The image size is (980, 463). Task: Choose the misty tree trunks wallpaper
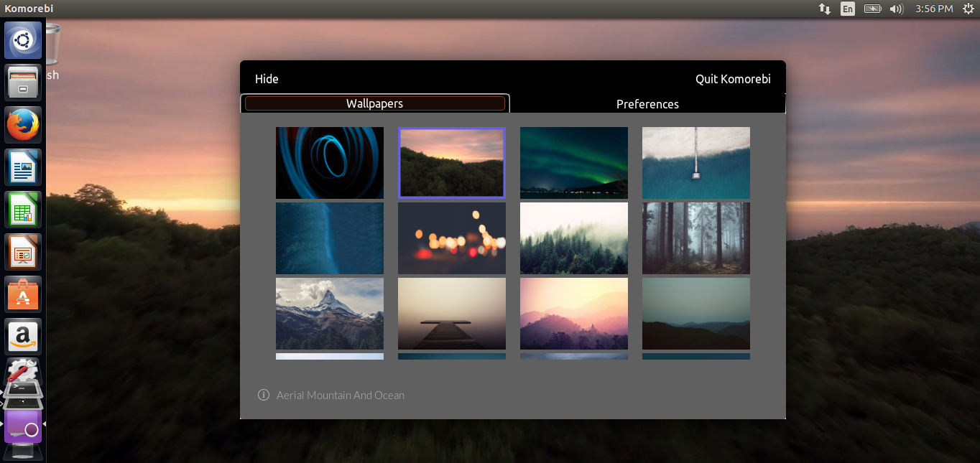click(x=696, y=238)
